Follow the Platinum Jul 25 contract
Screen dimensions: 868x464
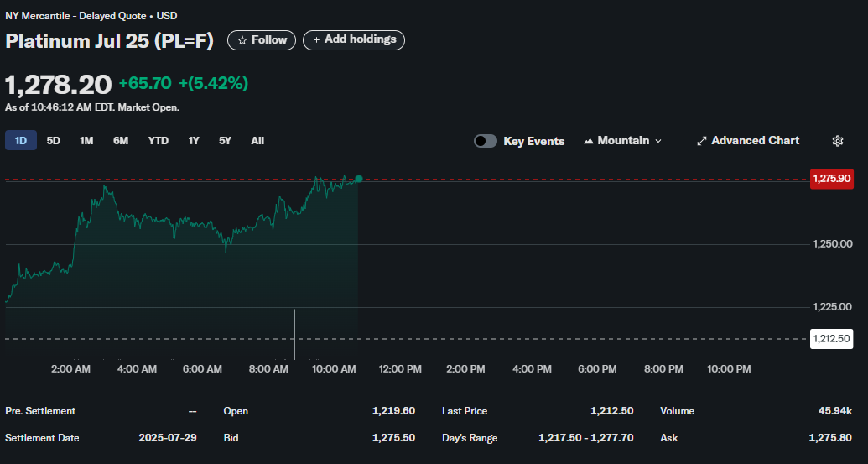coord(262,40)
